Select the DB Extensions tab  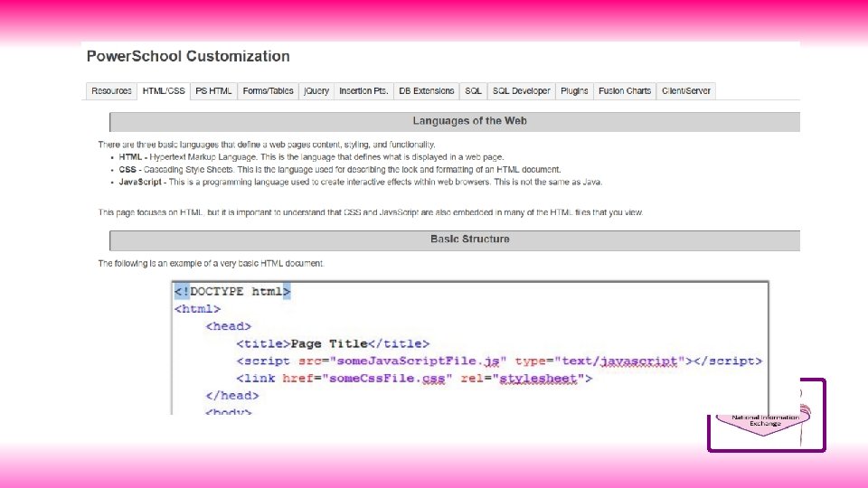426,91
